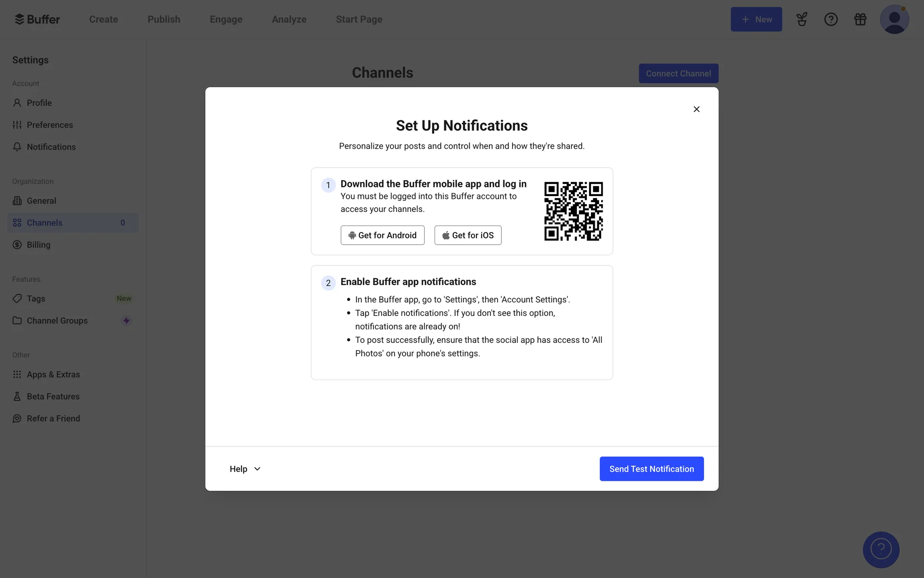The image size is (924, 578).
Task: Click Send Test Notification button
Action: 651,469
